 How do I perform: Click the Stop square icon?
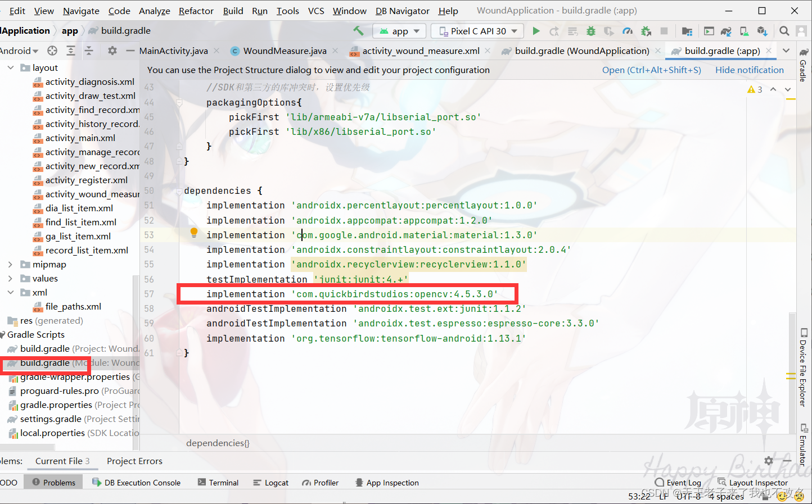point(664,31)
